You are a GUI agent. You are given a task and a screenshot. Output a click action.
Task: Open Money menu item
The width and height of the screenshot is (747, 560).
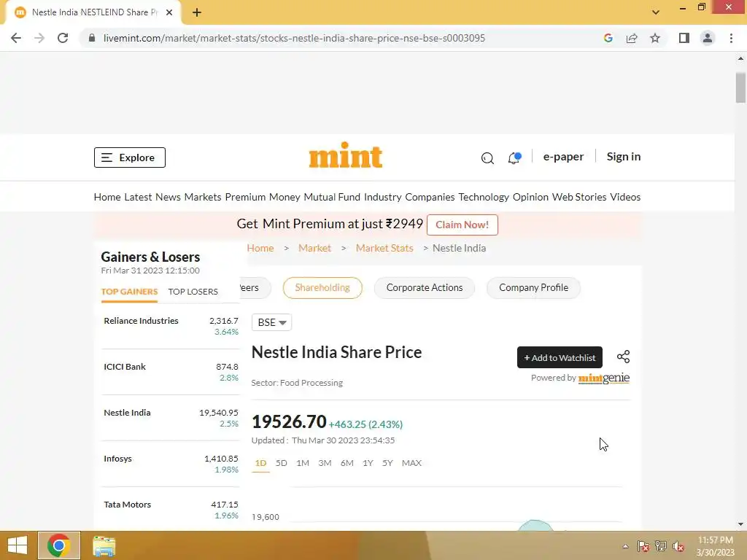tap(285, 197)
